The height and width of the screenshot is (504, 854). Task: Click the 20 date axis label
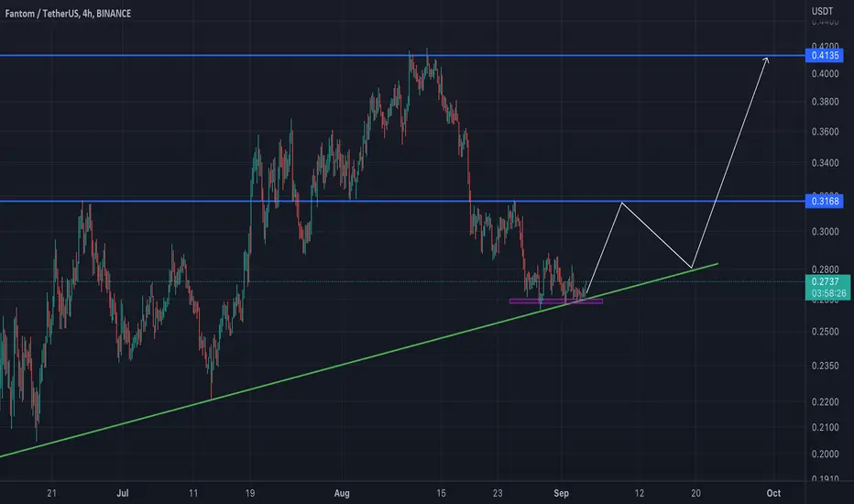coord(695,493)
